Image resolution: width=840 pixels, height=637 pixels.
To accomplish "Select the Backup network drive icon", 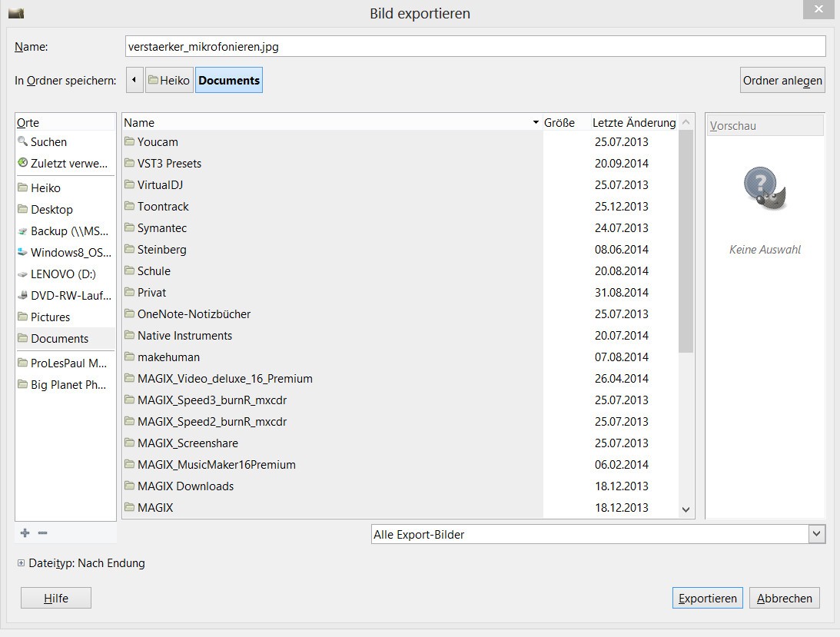I will 23,231.
